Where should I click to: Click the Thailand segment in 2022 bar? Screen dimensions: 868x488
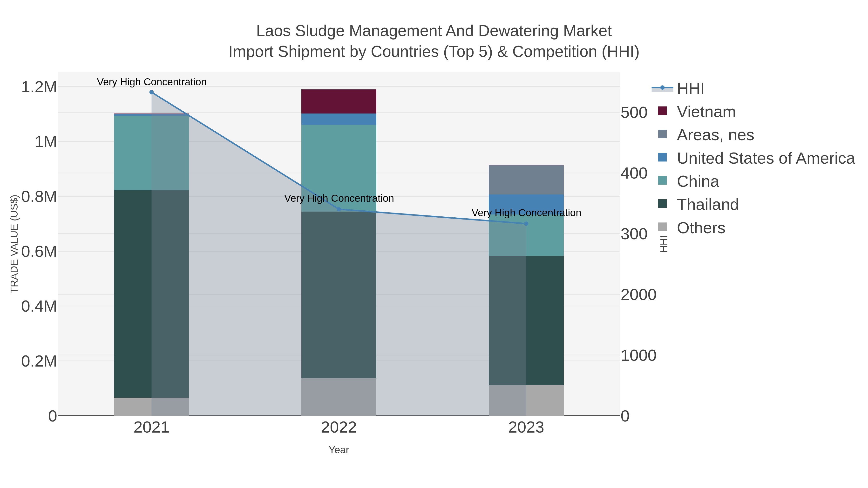pyautogui.click(x=339, y=295)
